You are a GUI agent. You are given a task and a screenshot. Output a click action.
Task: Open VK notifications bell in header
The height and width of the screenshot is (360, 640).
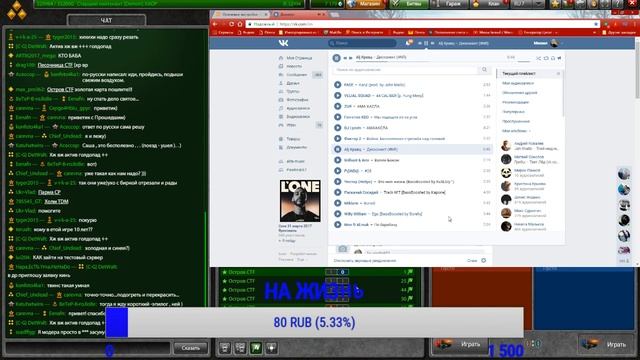click(408, 43)
